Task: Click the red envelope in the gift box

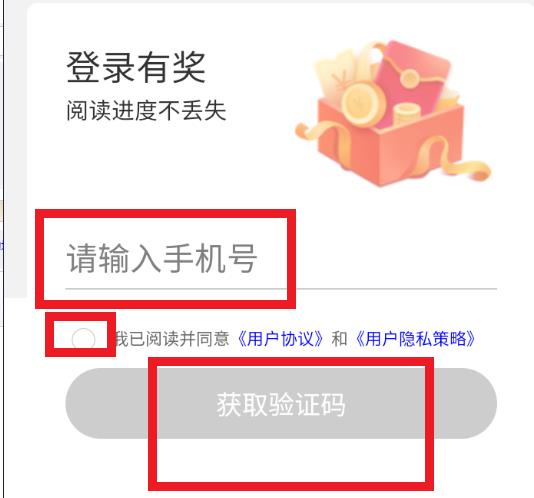Action: pyautogui.click(x=414, y=82)
